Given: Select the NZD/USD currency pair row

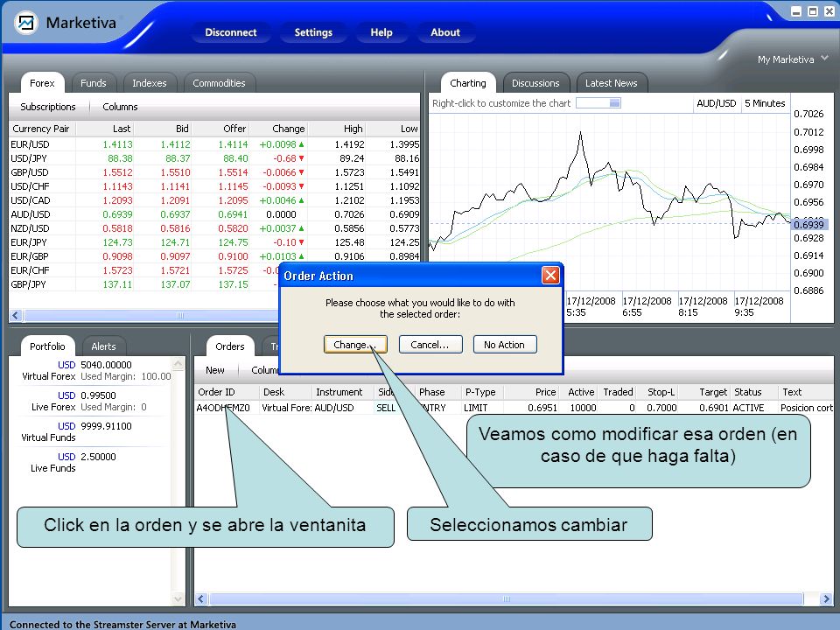Looking at the screenshot, I should point(214,227).
